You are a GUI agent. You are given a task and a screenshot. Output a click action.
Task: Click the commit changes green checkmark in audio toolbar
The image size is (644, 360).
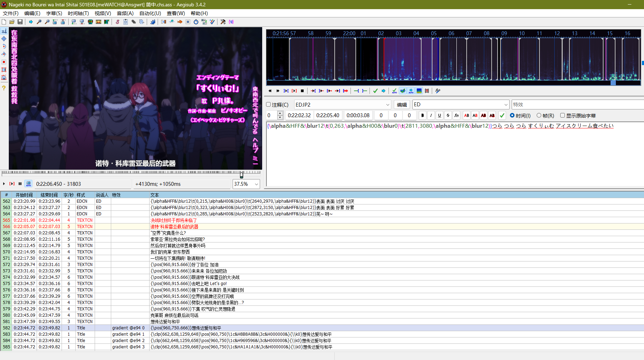point(375,91)
